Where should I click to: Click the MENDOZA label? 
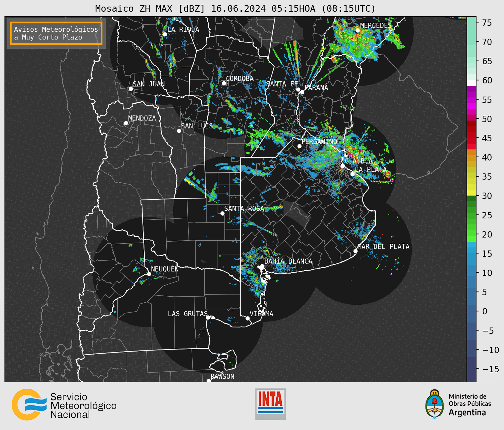[x=142, y=118]
